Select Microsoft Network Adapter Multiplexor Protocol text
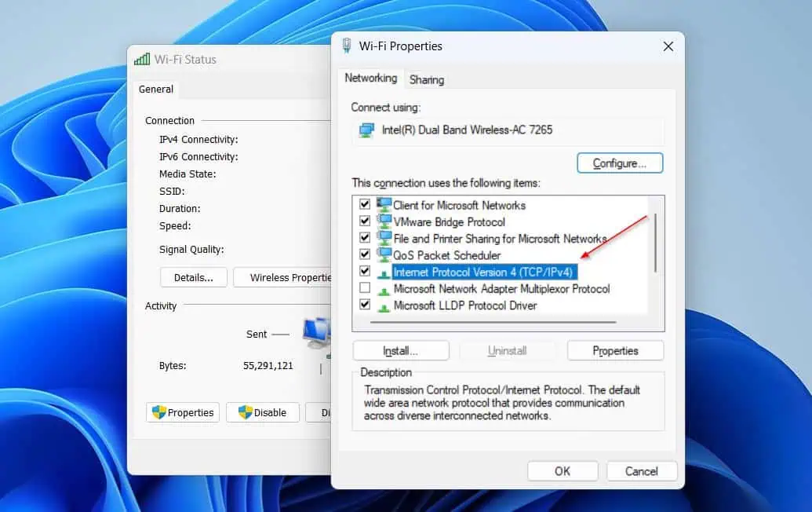812x512 pixels. 502,289
